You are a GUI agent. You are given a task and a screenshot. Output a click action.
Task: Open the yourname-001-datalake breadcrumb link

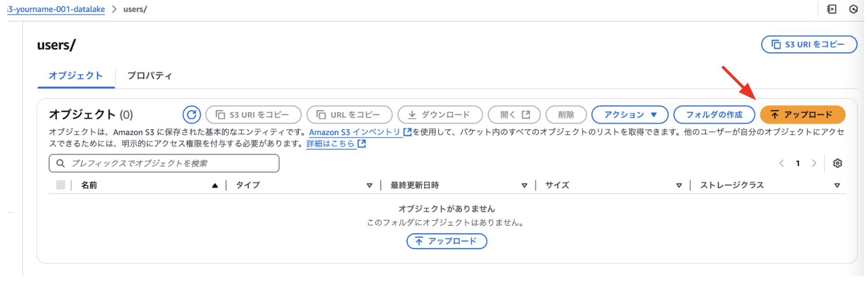[56, 9]
